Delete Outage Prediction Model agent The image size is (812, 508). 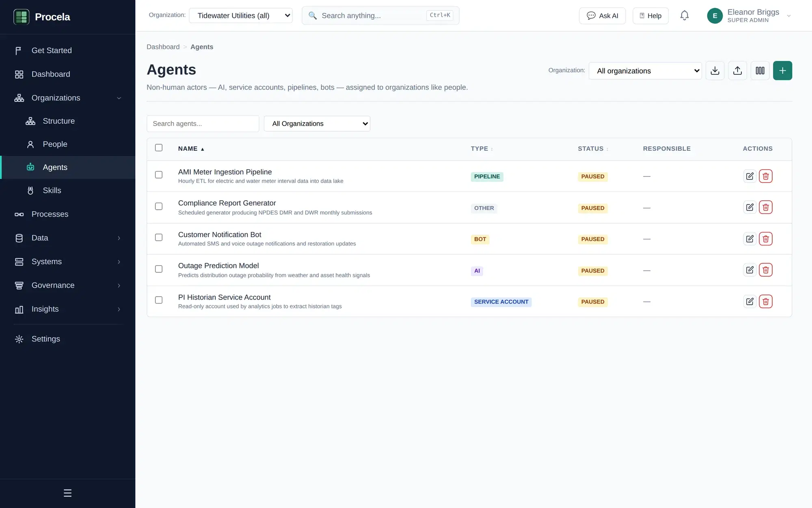[766, 270]
